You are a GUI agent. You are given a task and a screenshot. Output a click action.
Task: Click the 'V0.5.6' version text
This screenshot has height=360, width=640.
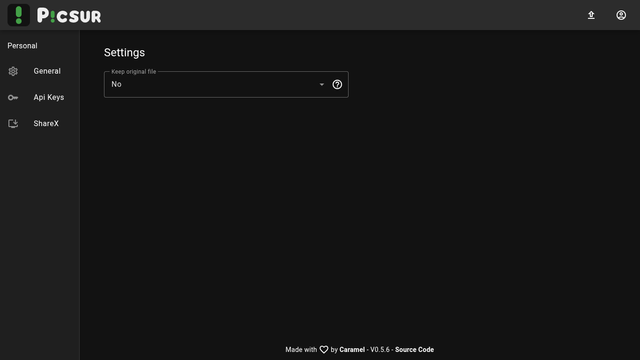380,349
